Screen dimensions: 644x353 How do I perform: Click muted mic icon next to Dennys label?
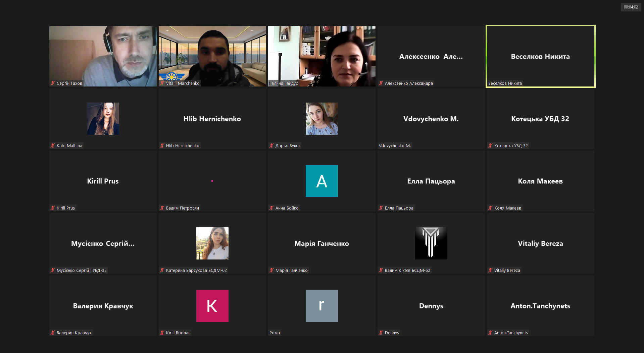tap(381, 333)
